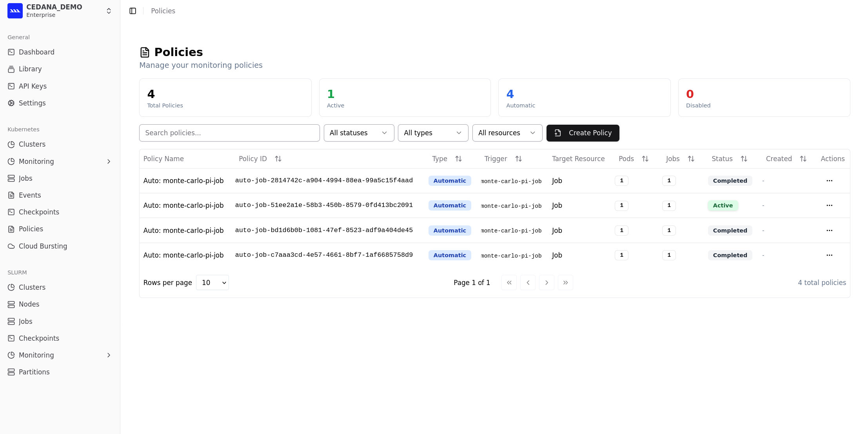Focus the Search policies field

229,133
